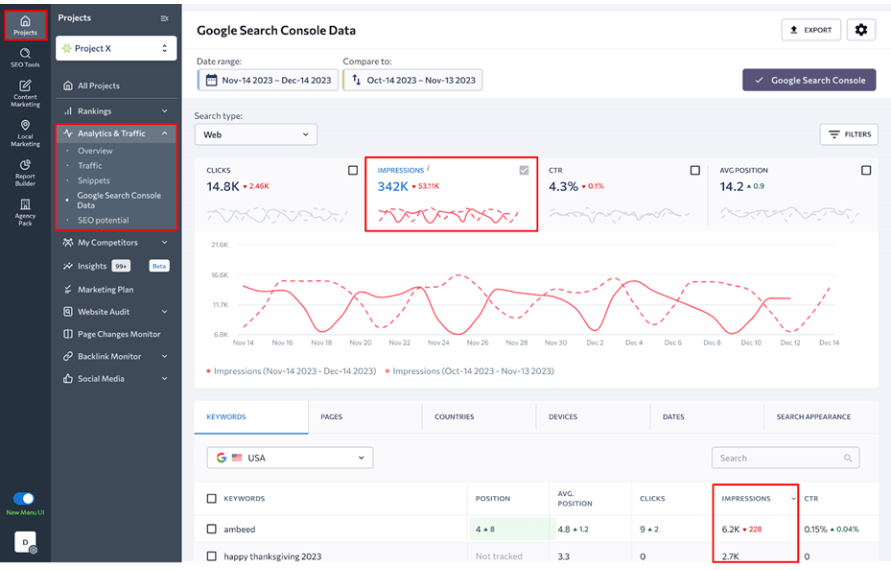Click the calendar icon in date range

[211, 80]
